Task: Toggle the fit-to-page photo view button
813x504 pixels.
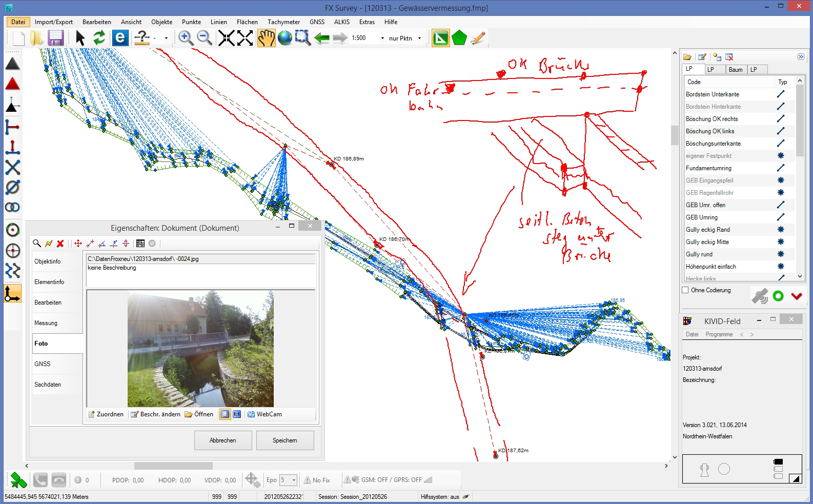Action: [225, 414]
